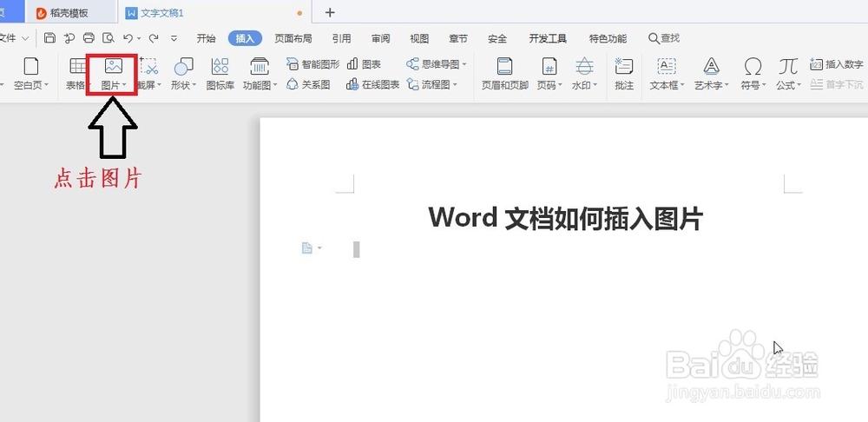Expand the 公式 dropdown arrow
The height and width of the screenshot is (422, 868).
[x=799, y=85]
